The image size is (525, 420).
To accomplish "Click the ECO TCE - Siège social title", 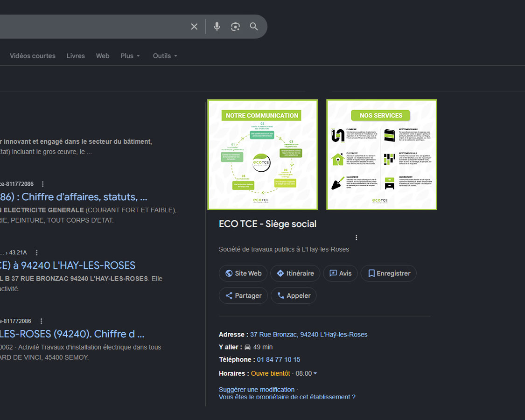I will click(x=267, y=224).
